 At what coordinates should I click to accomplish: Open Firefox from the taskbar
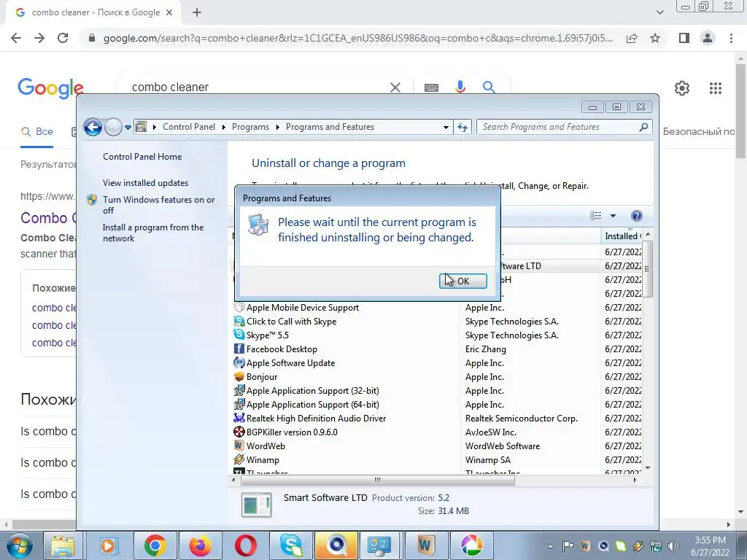(201, 545)
